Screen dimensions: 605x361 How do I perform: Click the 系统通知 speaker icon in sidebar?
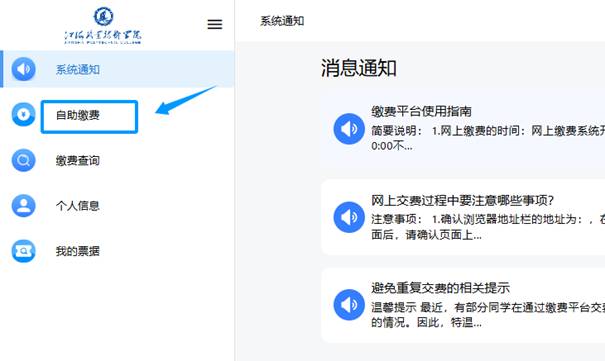(x=24, y=69)
